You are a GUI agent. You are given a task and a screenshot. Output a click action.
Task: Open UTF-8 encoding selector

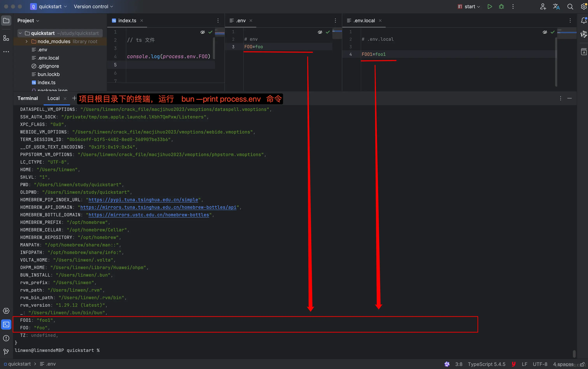[x=540, y=364]
